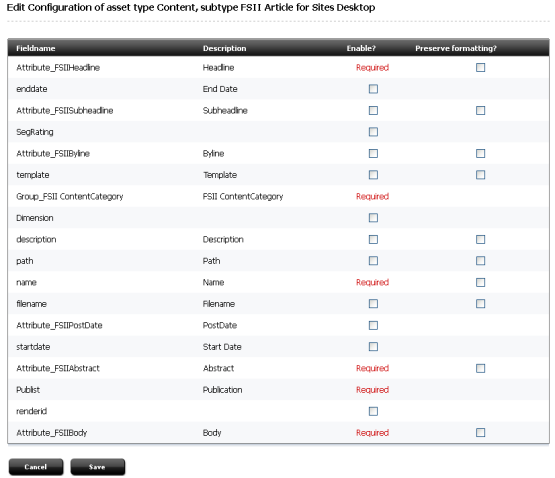Click the Attribute_FSIIBody fieldname text
The width and height of the screenshot is (555, 478).
point(51,433)
